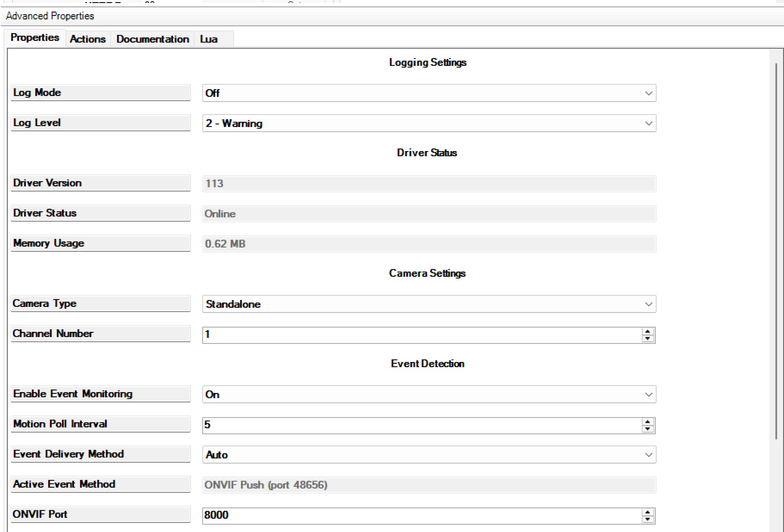Open the Log Level dropdown
Image resolution: width=784 pixels, height=532 pixels.
click(x=648, y=124)
